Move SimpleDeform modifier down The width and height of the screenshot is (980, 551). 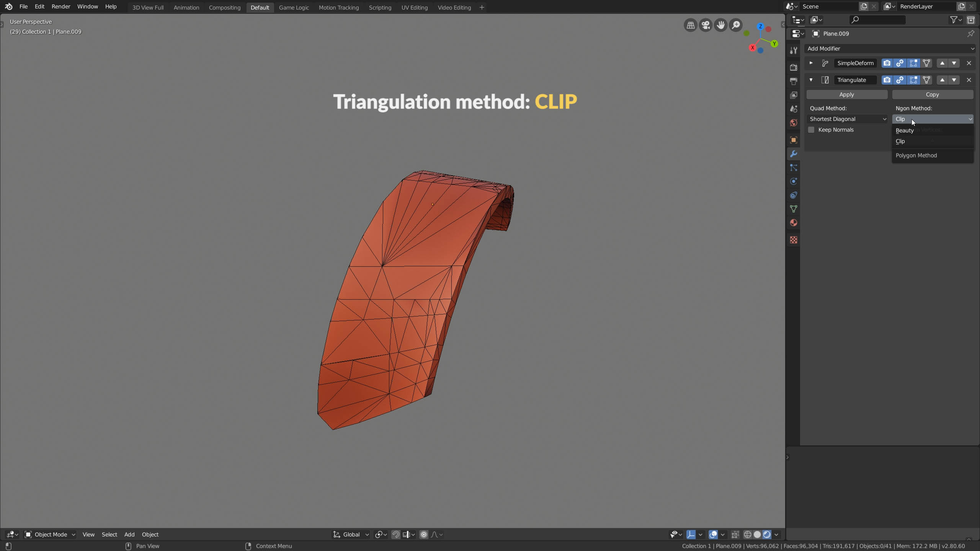(x=954, y=63)
